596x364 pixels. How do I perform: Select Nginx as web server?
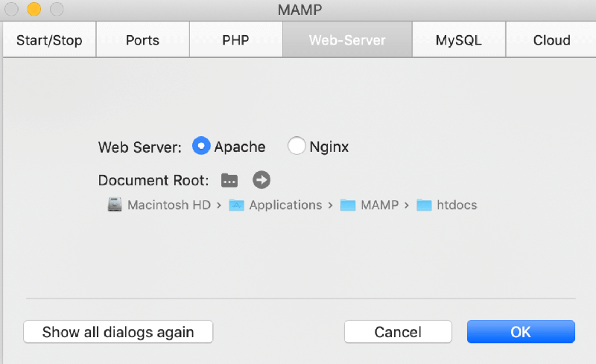click(297, 146)
